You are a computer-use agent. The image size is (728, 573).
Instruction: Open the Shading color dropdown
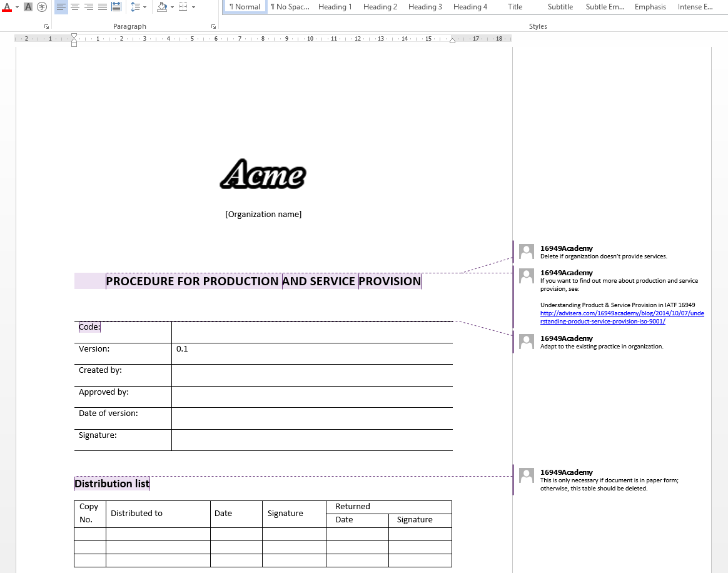coord(173,7)
